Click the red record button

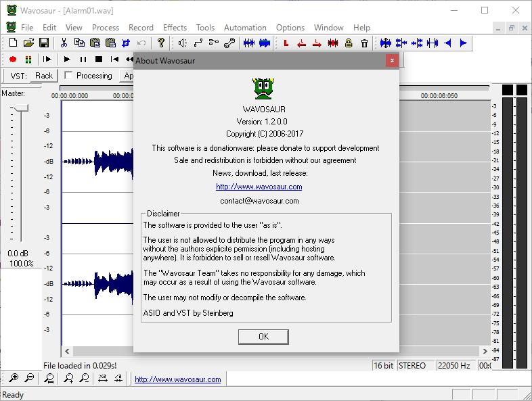13,60
